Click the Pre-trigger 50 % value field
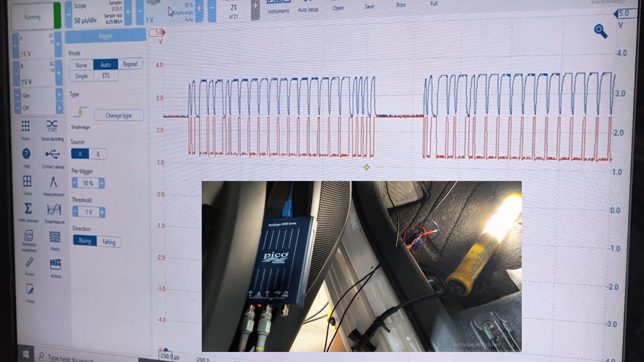 coord(89,184)
